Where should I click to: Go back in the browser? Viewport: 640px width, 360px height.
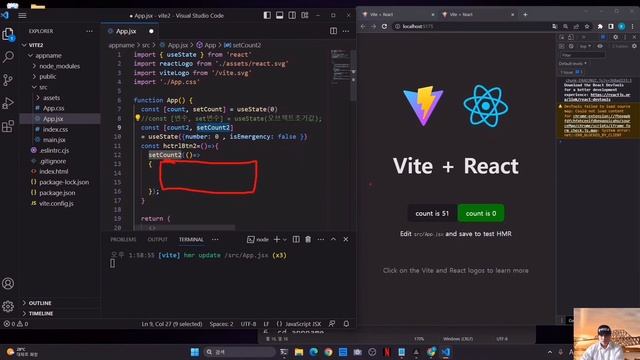[363, 26]
